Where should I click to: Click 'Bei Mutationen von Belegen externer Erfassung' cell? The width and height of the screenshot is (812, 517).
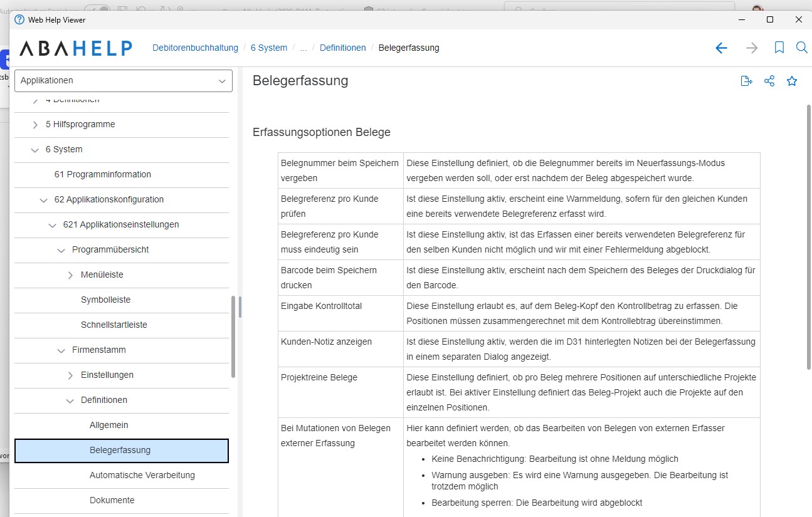340,467
